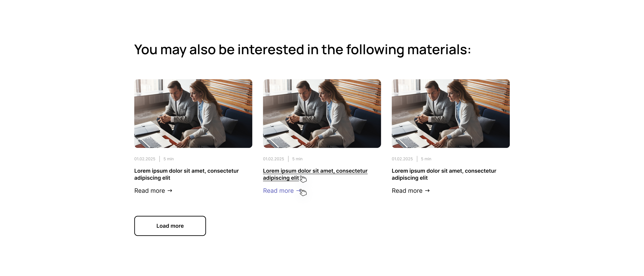Click the underlined Lorem ipsum title in the middle card

coord(315,171)
